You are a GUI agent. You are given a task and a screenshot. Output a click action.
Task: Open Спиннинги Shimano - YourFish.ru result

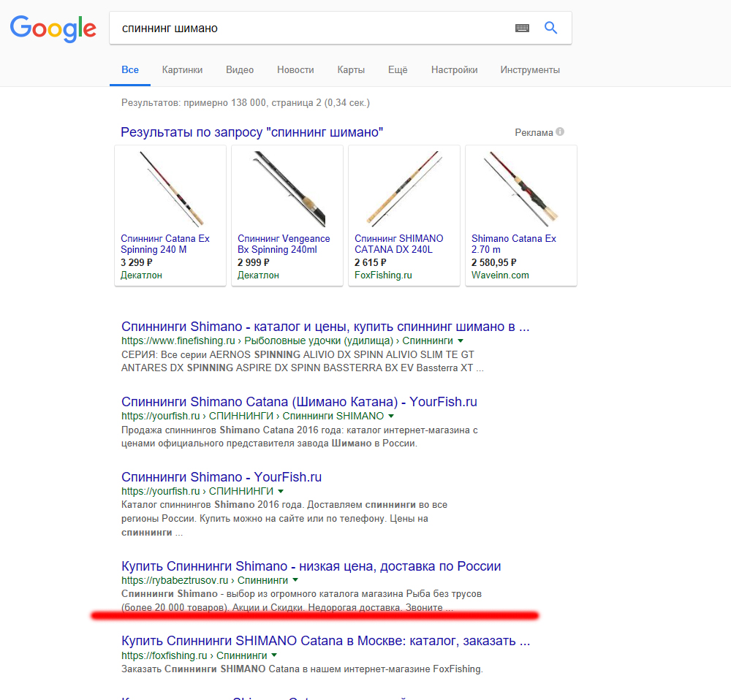click(x=221, y=477)
